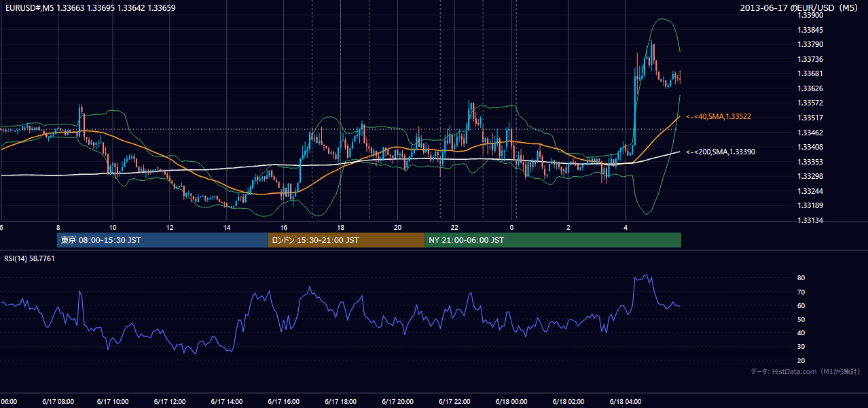Click the 6/17 08:00 bottom time label
This screenshot has height=408, width=868.
(x=57, y=402)
